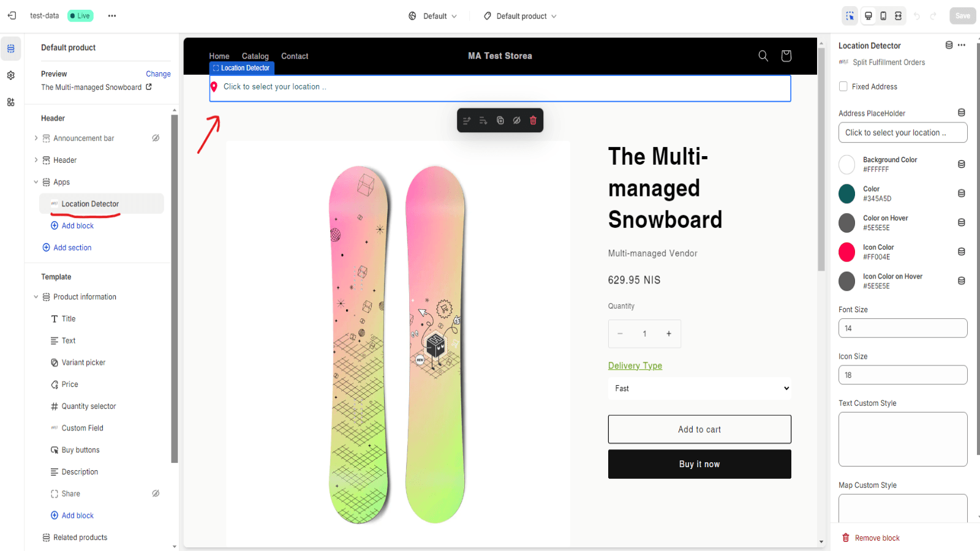980x551 pixels.
Task: Click the Change preview link
Action: pos(158,74)
